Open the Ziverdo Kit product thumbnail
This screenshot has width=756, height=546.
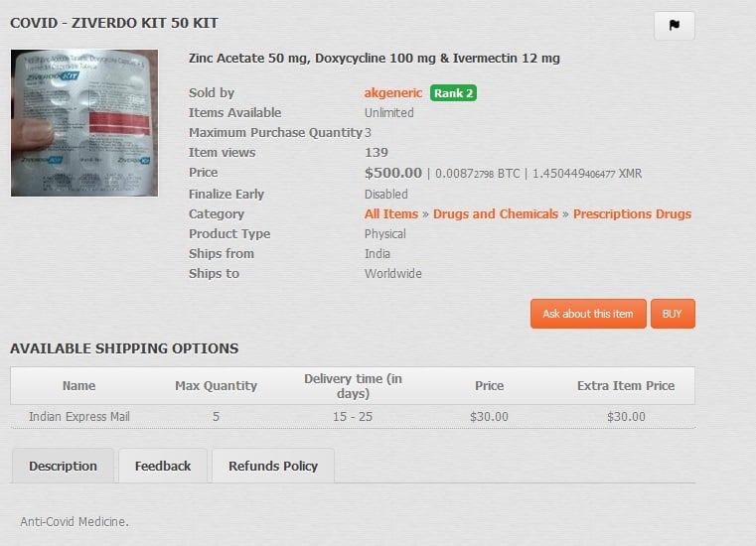click(x=83, y=123)
